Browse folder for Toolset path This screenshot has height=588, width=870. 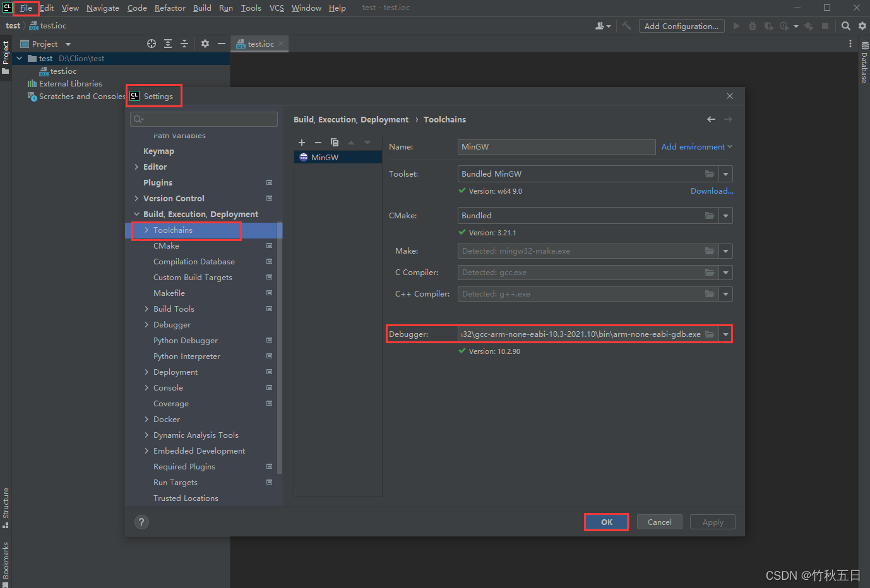pyautogui.click(x=710, y=174)
